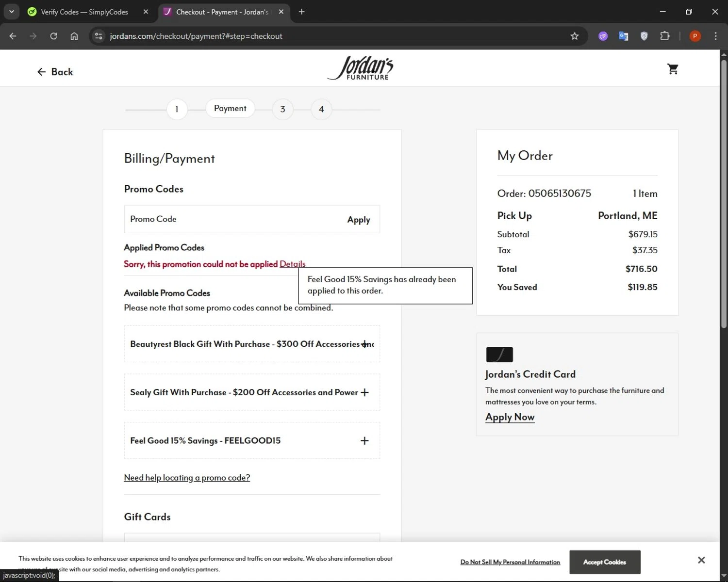Open the Google Translate extension icon
Viewport: 728px width, 582px height.
coord(624,36)
